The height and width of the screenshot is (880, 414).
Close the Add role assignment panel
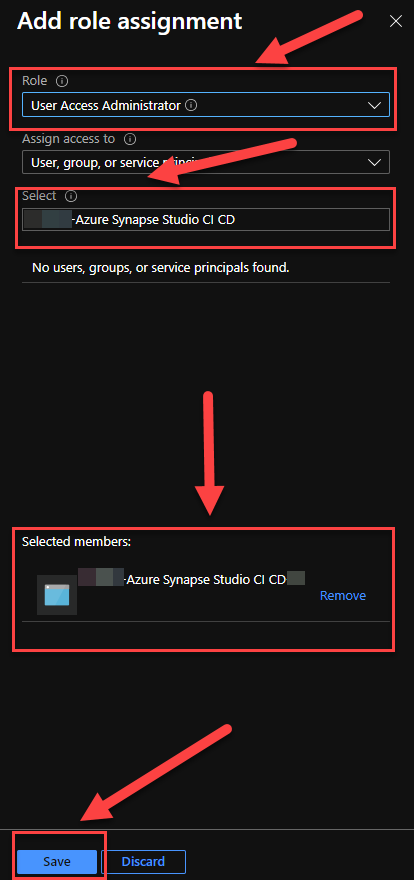click(x=396, y=21)
